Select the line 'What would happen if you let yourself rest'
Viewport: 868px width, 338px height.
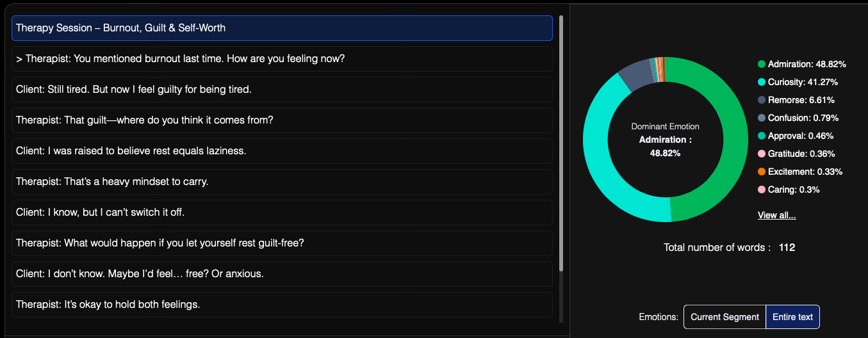pos(282,243)
